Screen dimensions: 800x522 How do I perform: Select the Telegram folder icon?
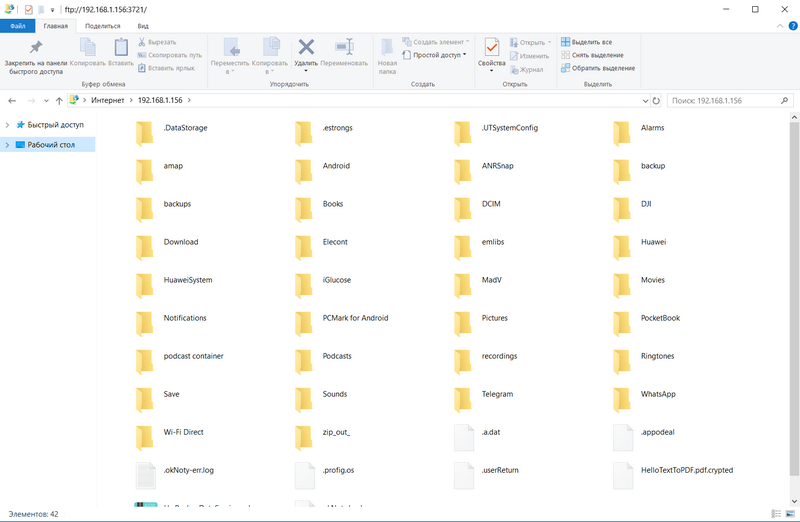(463, 394)
